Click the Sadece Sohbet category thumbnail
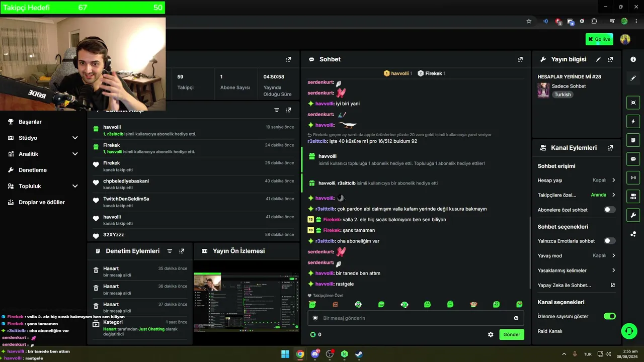Viewport: 644px width, 362px height. click(x=543, y=90)
